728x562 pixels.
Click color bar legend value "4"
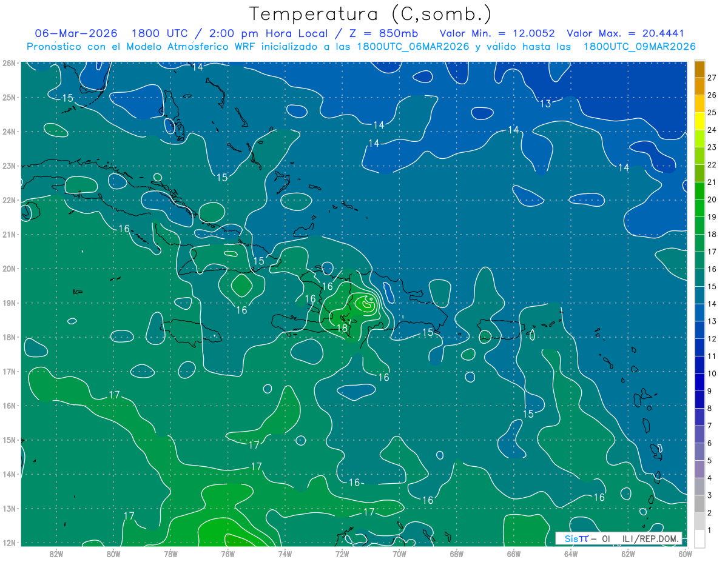pos(710,478)
